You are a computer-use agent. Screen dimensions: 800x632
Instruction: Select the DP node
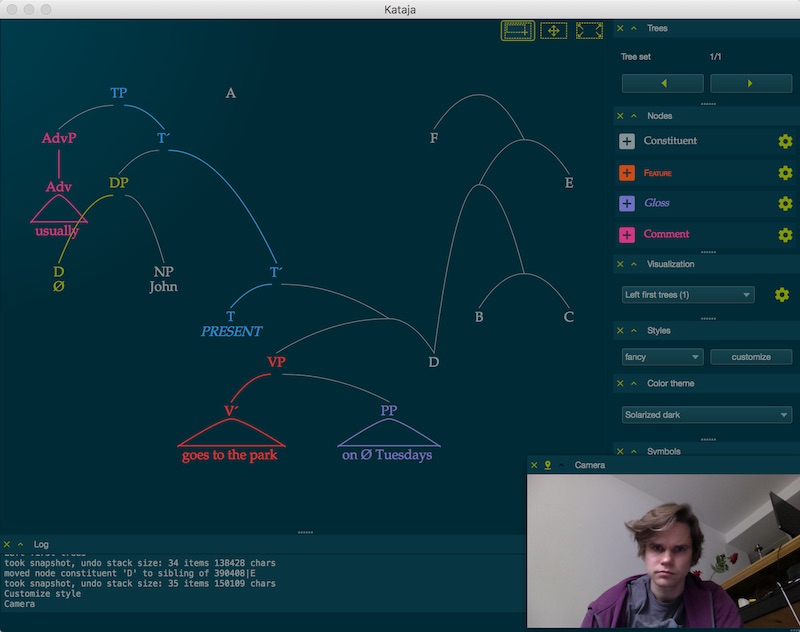[x=118, y=183]
